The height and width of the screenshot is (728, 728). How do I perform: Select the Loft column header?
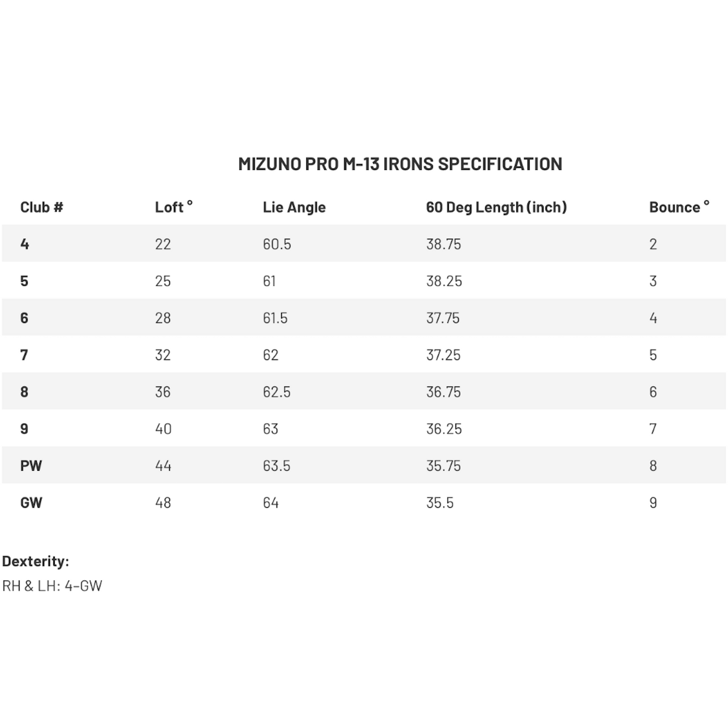coord(174,207)
